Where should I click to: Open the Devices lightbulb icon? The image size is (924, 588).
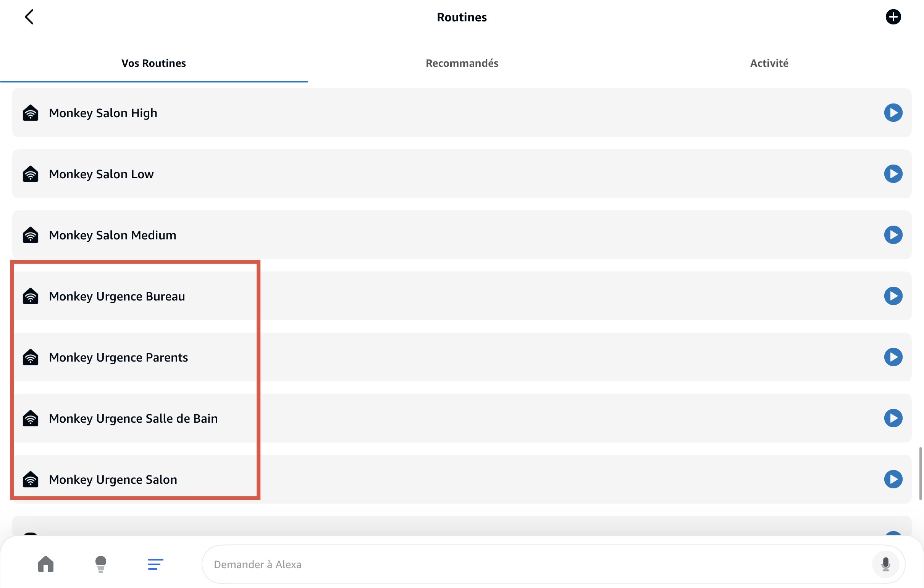tap(100, 564)
